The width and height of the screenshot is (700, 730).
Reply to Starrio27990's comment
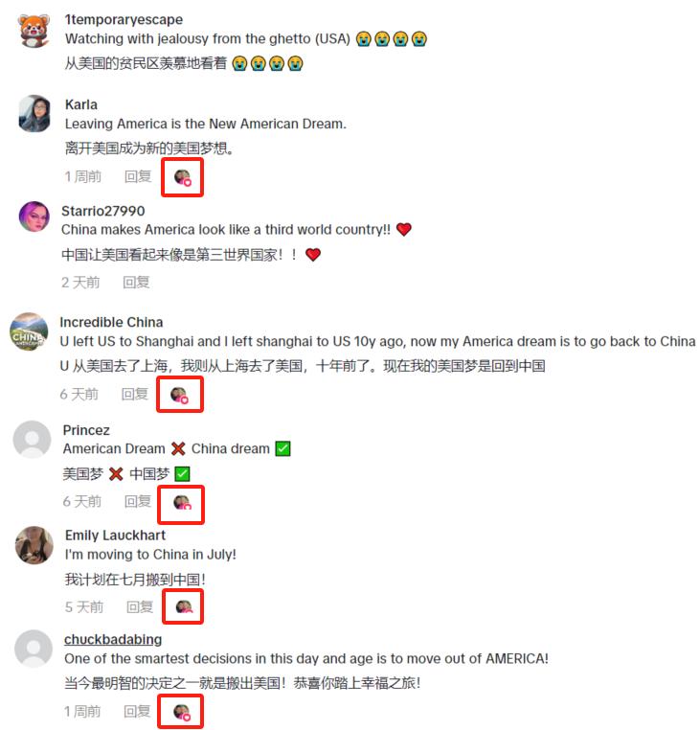[x=136, y=282]
